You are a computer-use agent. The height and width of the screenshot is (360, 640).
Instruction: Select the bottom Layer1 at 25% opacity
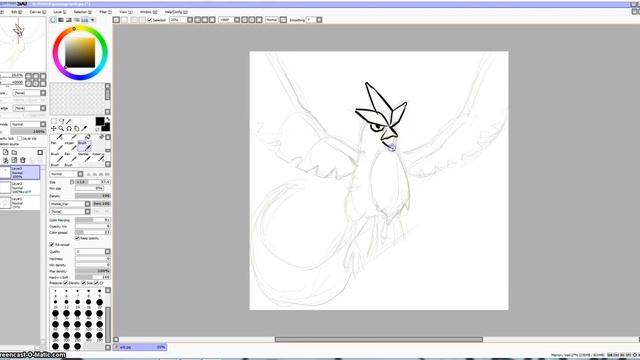pyautogui.click(x=20, y=202)
